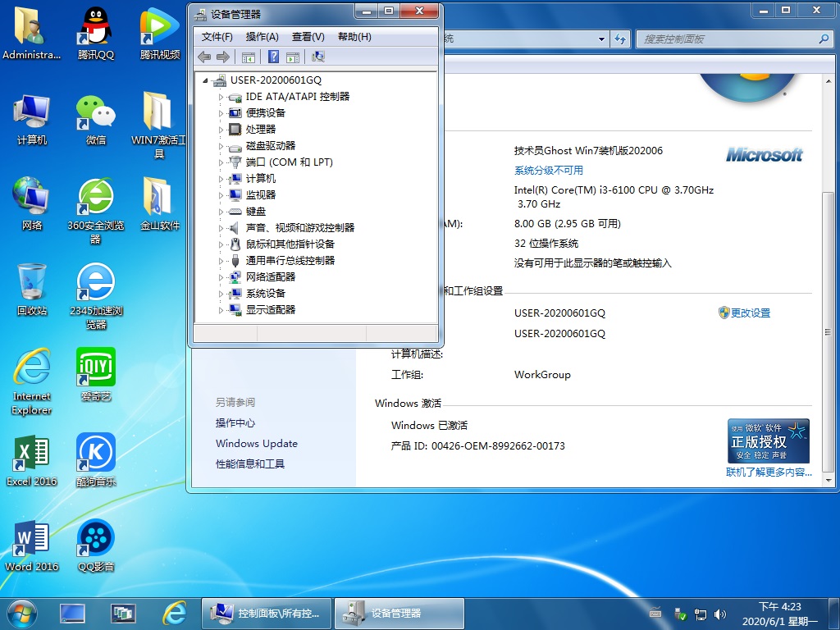Select the 金山软件 folder icon
840x630 pixels.
[160, 204]
